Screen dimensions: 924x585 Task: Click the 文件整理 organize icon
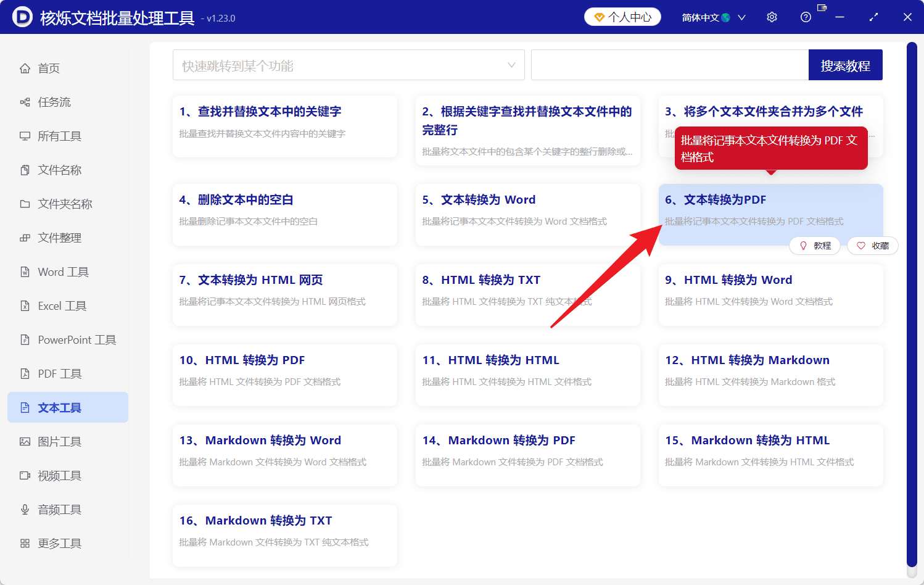click(25, 238)
